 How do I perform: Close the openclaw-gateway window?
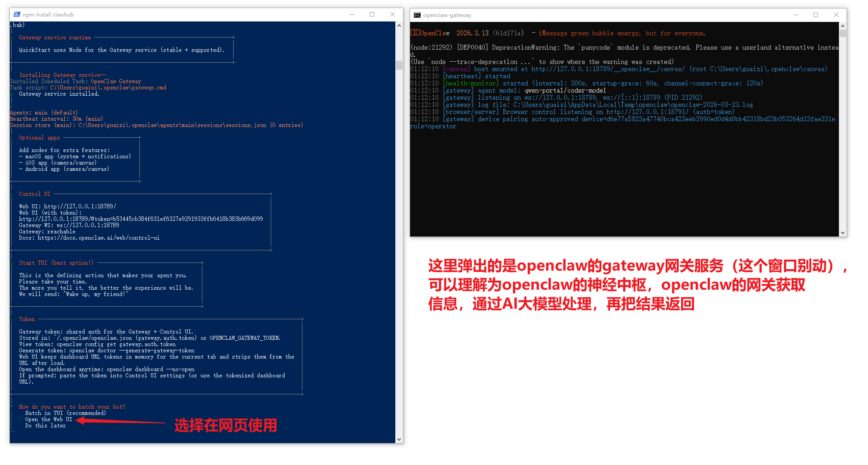[x=836, y=15]
